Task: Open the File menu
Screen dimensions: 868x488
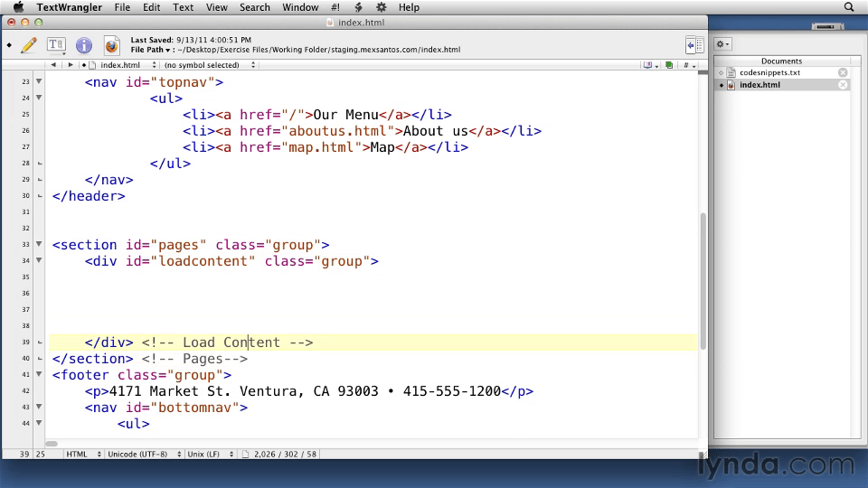Action: point(122,7)
